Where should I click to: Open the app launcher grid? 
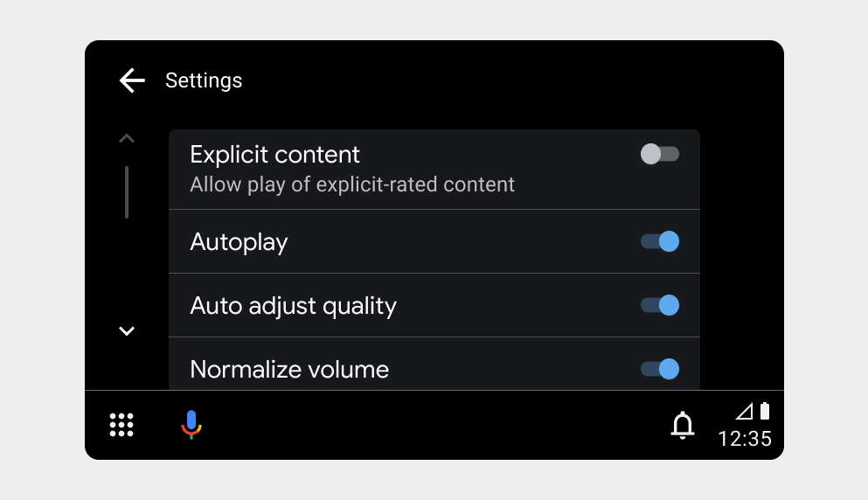122,425
